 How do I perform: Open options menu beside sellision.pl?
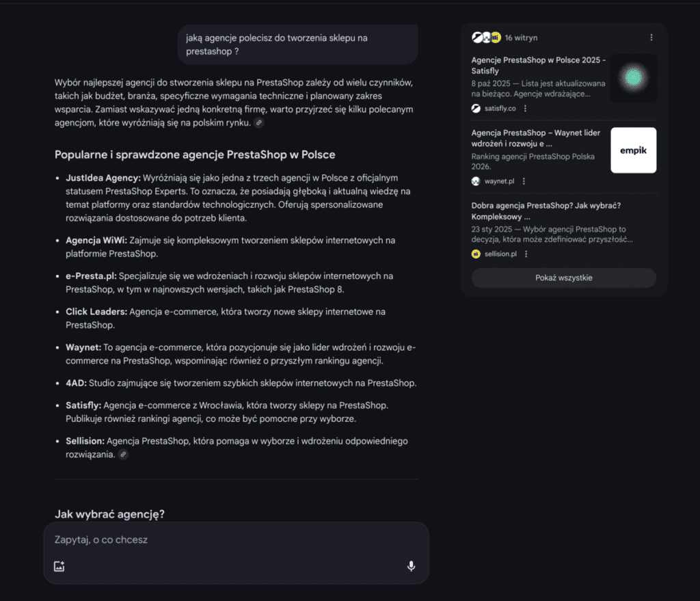coord(526,254)
